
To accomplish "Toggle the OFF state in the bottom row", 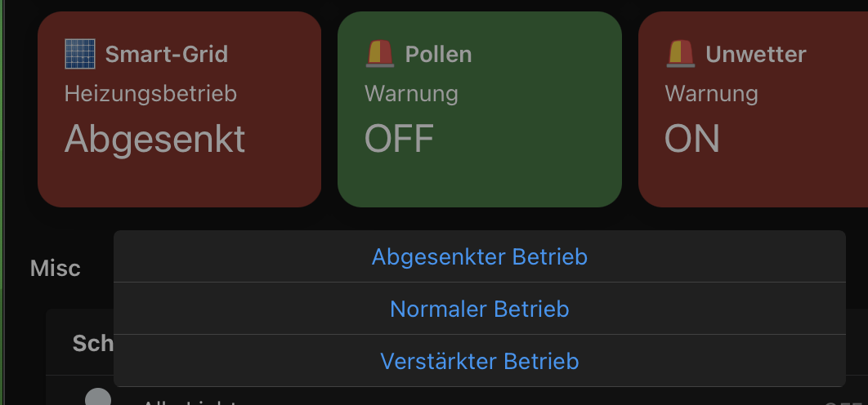I will 845,403.
